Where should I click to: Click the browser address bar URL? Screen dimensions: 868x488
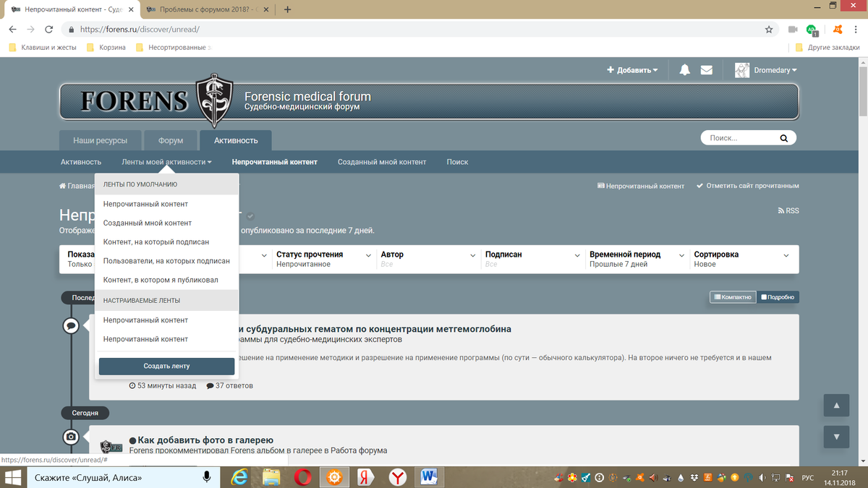pyautogui.click(x=140, y=30)
